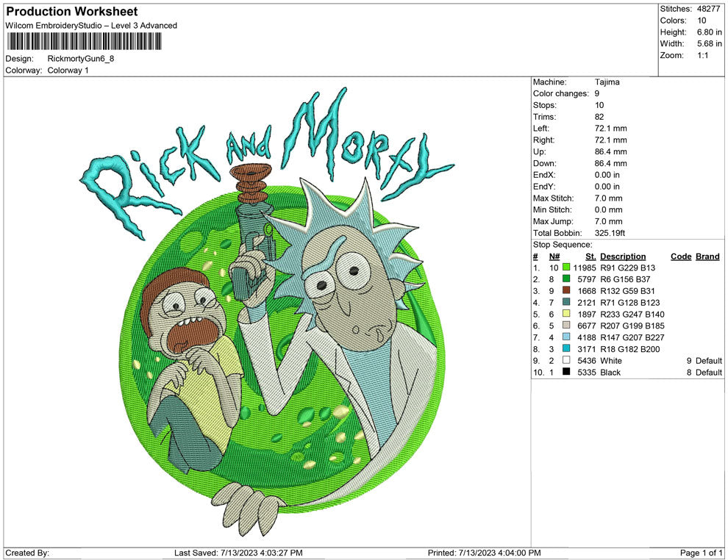The image size is (728, 560).
Task: Click 'Last Saved: 7/13/2023 4:03:27 PM'
Action: point(238,553)
